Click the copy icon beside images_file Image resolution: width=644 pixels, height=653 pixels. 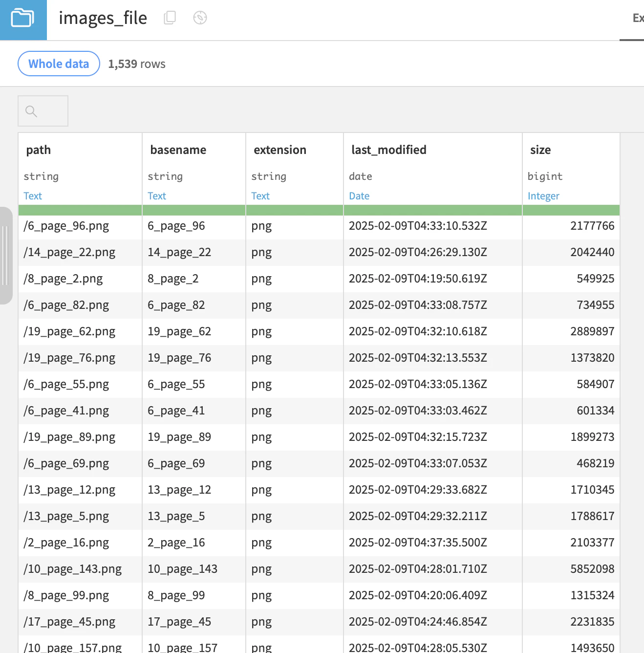pos(170,18)
